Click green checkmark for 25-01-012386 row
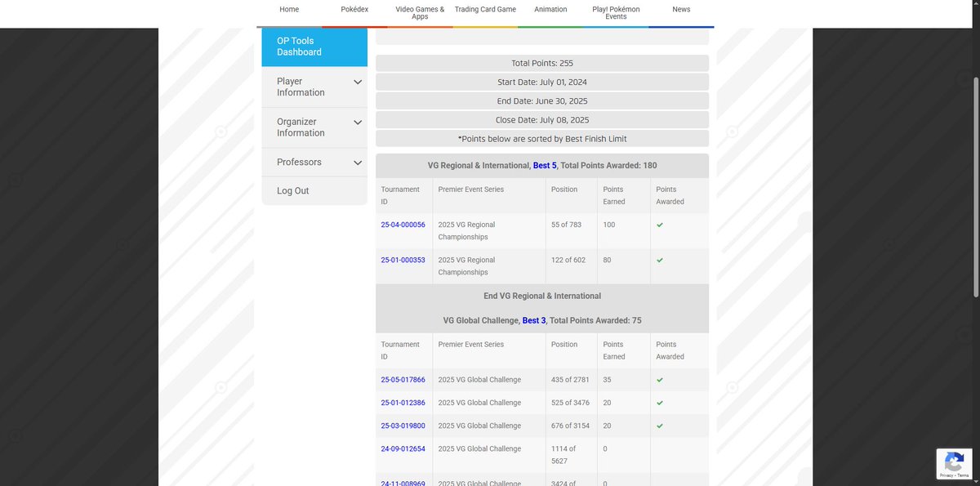The height and width of the screenshot is (486, 980). [660, 403]
